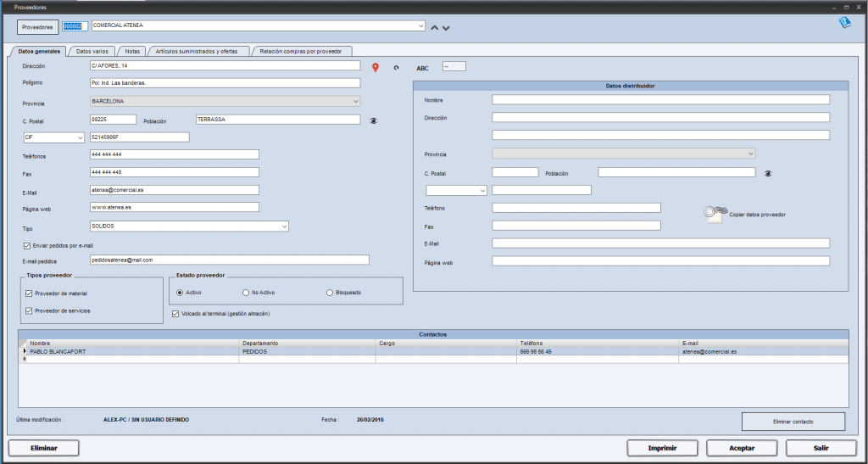Select contact PABLO BLANCAFORT cell
The width and height of the screenshot is (868, 464).
click(x=133, y=351)
